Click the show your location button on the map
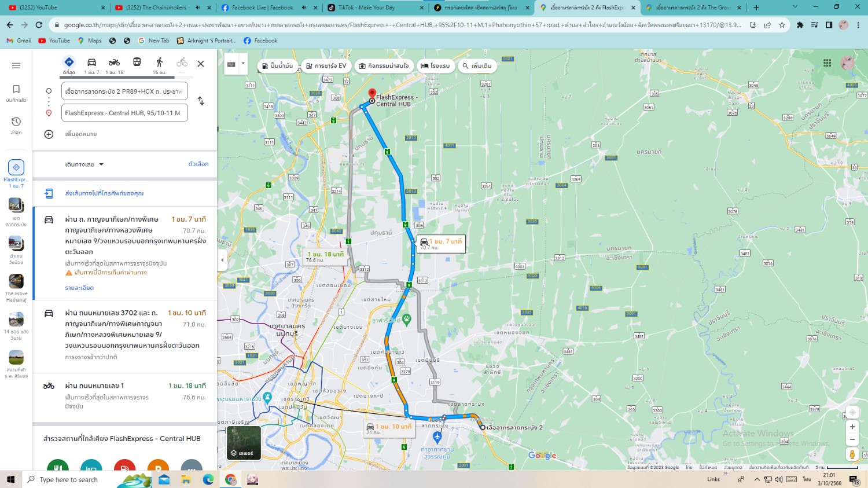 click(852, 412)
